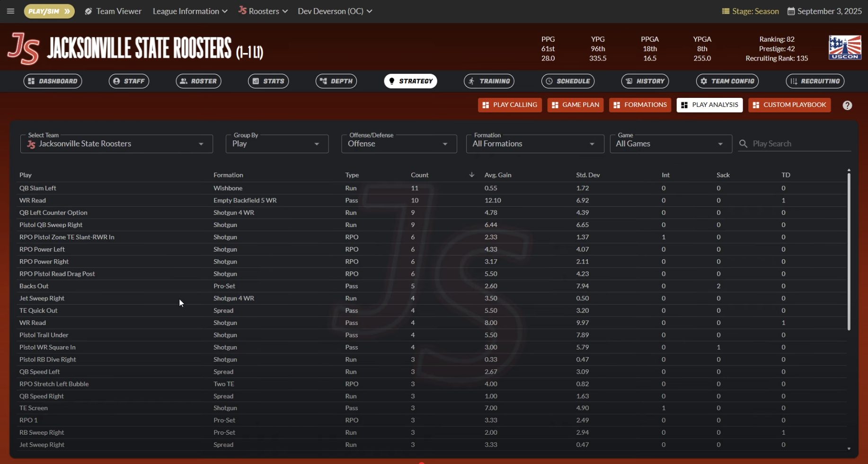Select the TE Quick Out play

pos(433,311)
